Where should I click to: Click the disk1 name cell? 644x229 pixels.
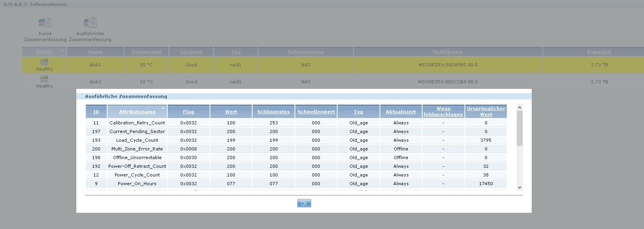[x=95, y=65]
